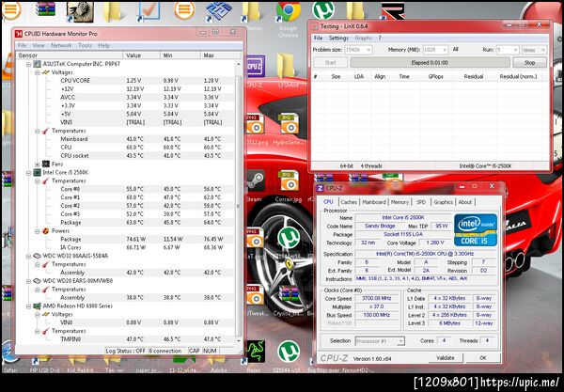Select the Corsair.jpg file icon
This screenshot has width=564, height=392.
[x=289, y=180]
